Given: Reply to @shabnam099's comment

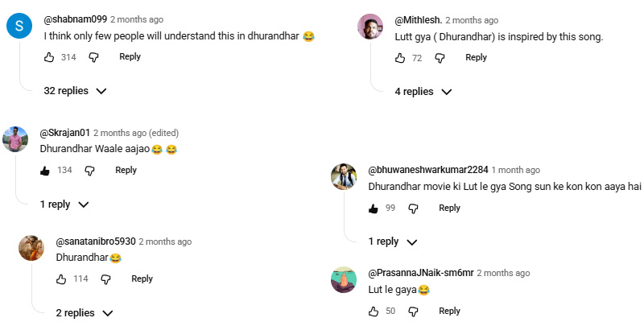Looking at the screenshot, I should point(130,57).
